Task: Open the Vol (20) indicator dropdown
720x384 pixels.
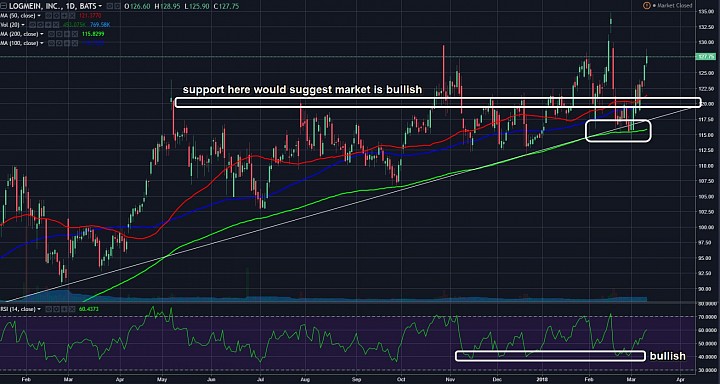Action: (23, 25)
